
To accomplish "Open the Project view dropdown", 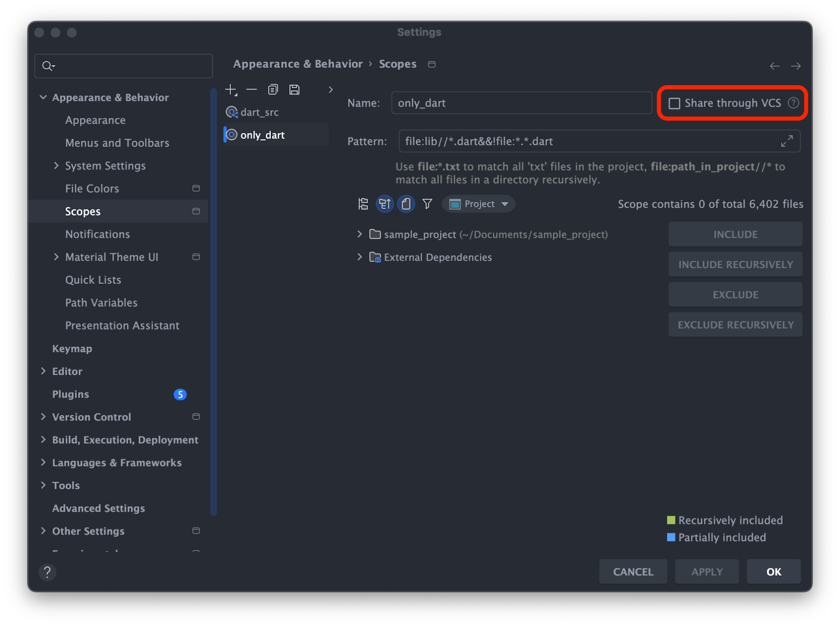I will click(478, 204).
